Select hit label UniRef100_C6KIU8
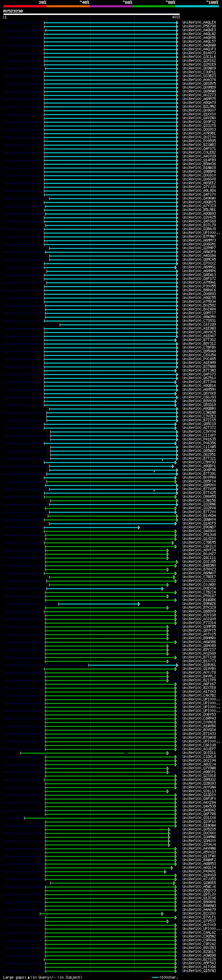 point(199,745)
